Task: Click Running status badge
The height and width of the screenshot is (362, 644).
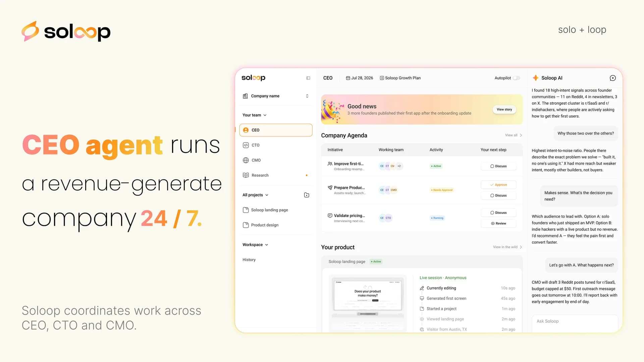Action: click(x=437, y=218)
